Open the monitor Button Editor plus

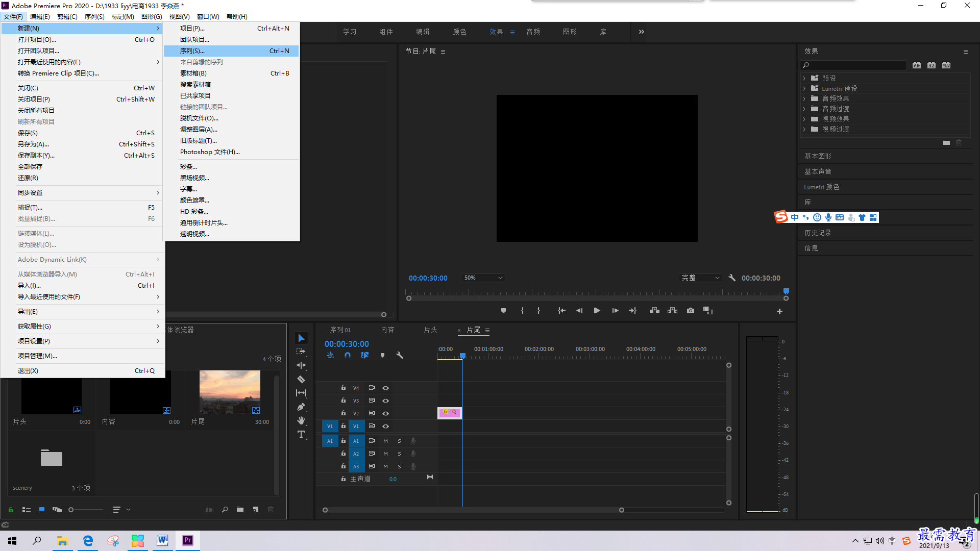[x=779, y=311]
